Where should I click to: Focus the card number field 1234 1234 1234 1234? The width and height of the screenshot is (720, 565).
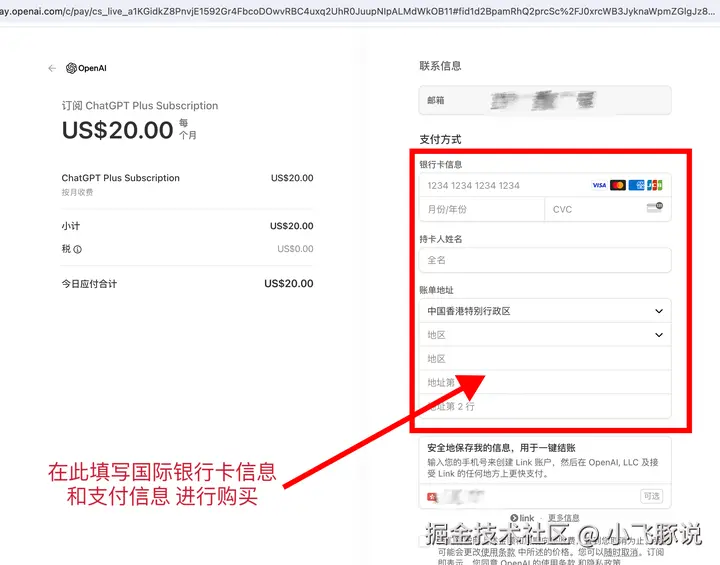tap(545, 186)
